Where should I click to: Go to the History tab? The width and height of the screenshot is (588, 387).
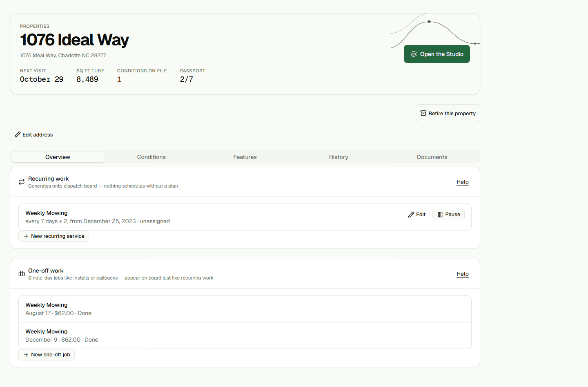pyautogui.click(x=339, y=157)
